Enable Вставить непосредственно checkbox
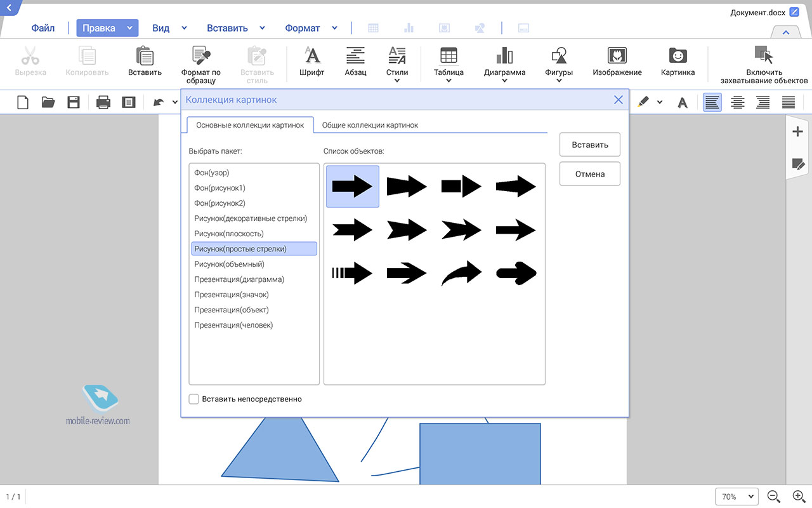This screenshot has width=812, height=508. pos(194,399)
